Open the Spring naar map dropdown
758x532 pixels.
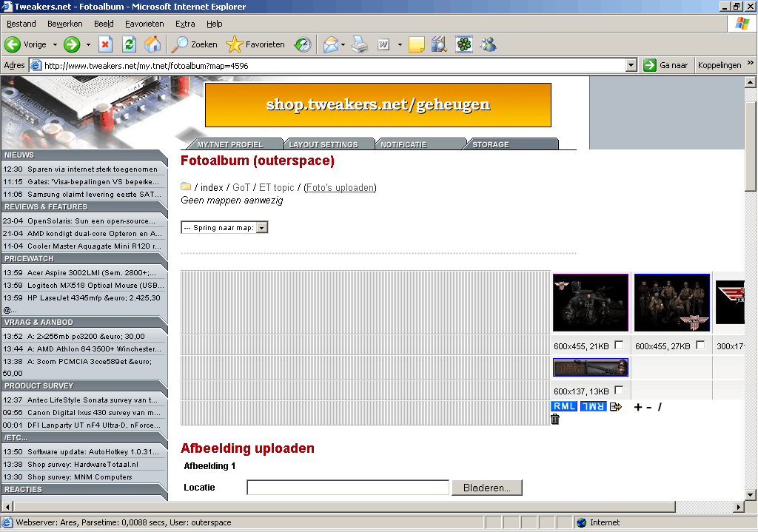pos(224,228)
